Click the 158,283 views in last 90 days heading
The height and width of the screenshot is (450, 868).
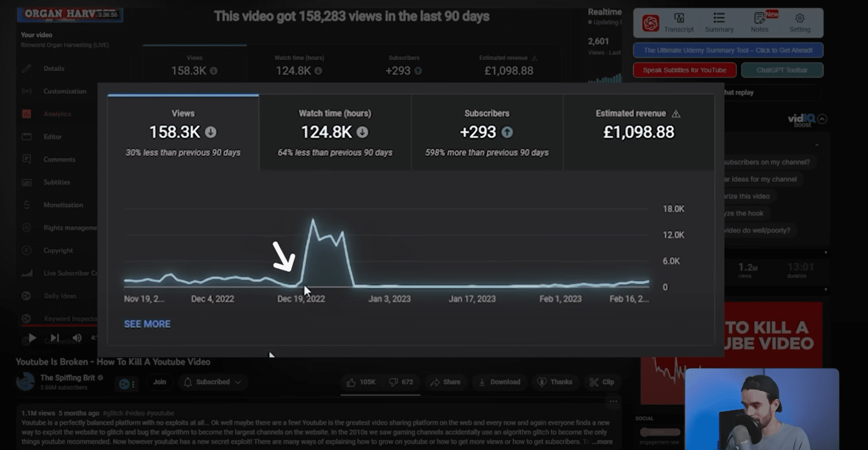pyautogui.click(x=352, y=16)
